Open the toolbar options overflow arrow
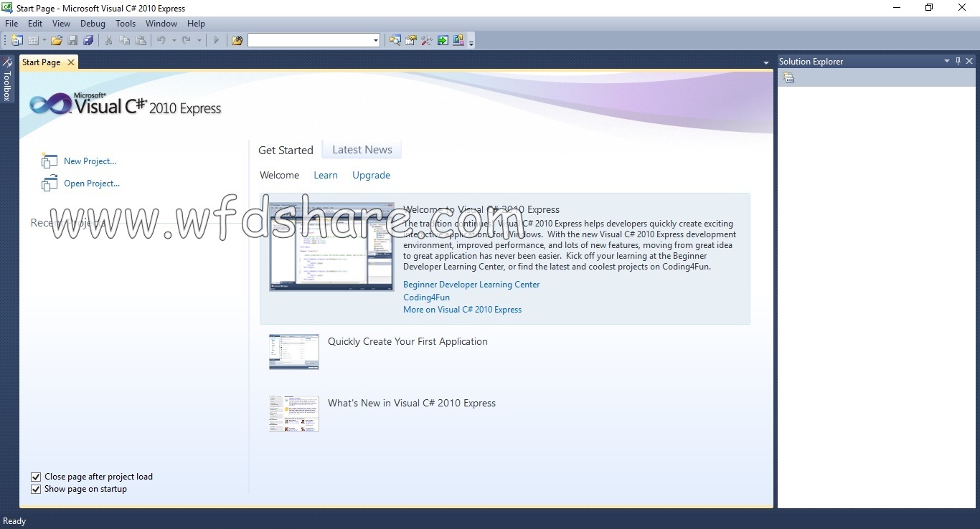The width and height of the screenshot is (980, 529). pos(471,43)
